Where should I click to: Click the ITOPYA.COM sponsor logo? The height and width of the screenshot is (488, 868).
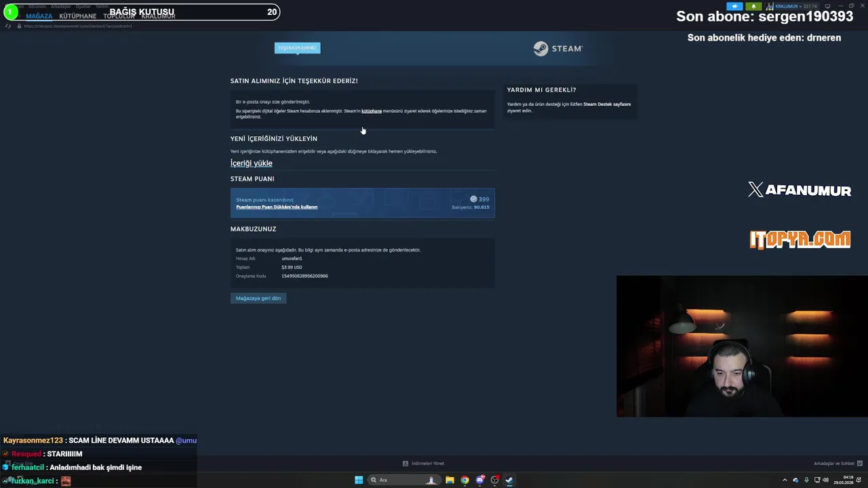pos(800,239)
